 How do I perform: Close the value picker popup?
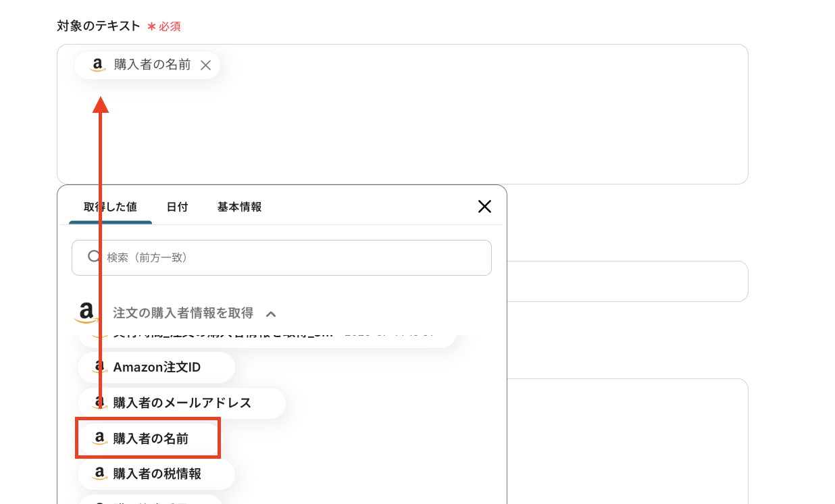point(484,207)
